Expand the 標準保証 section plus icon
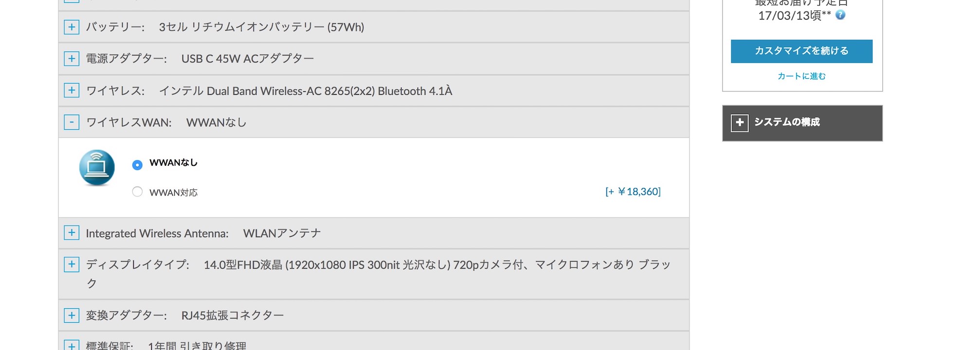The width and height of the screenshot is (980, 350). [72, 345]
